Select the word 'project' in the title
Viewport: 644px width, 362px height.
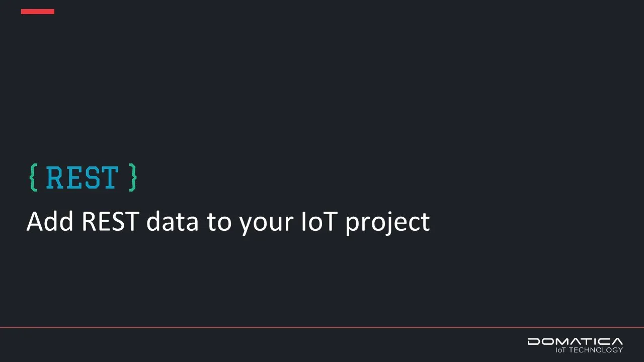(x=387, y=224)
